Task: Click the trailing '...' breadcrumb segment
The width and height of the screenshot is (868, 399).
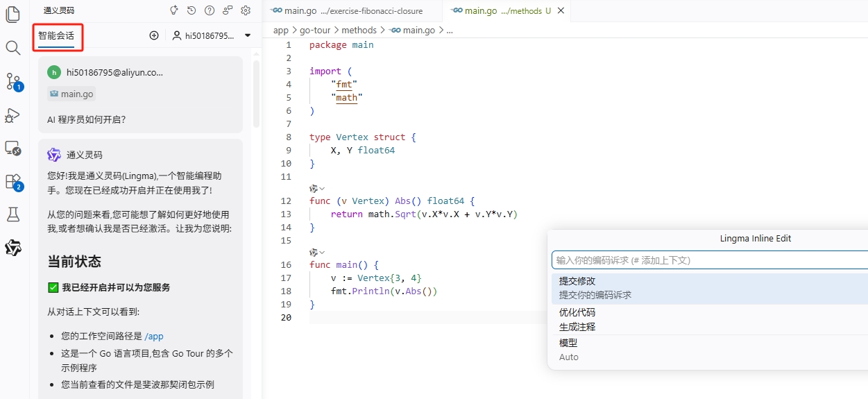Action: pyautogui.click(x=450, y=31)
